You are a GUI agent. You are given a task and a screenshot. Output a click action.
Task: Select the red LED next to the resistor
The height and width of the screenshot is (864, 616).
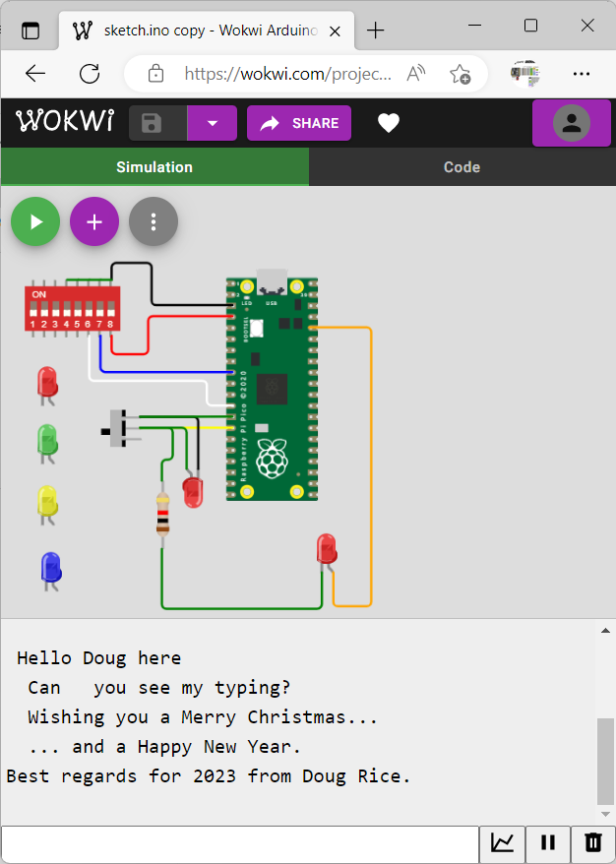tap(193, 490)
